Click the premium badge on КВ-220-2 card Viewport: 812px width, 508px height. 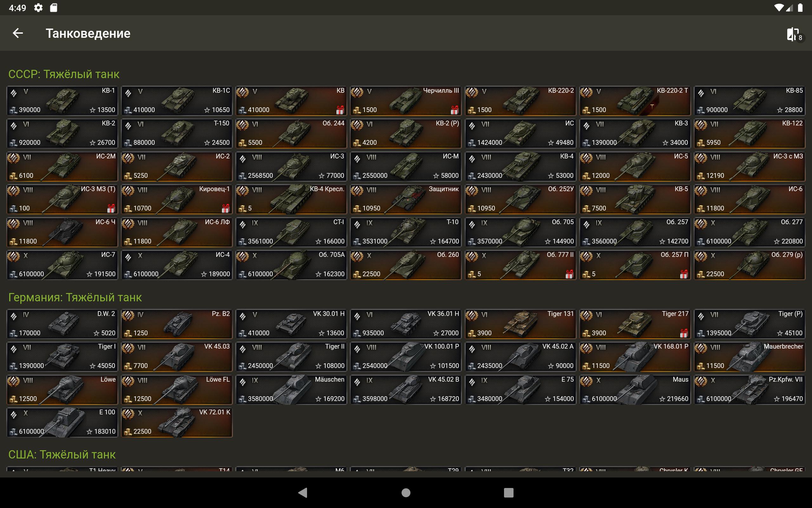coord(472,92)
